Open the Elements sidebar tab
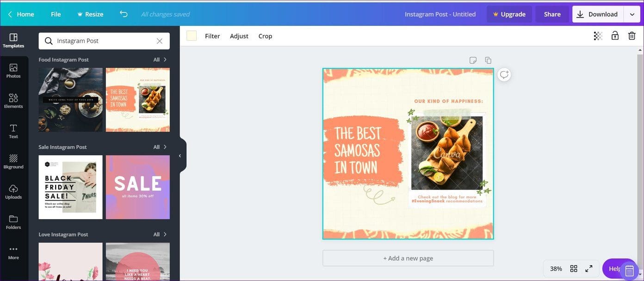 click(13, 101)
